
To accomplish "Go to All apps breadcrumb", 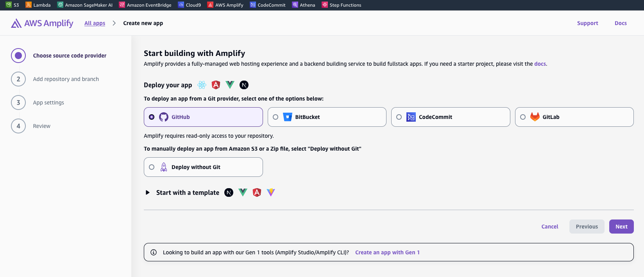I will point(95,23).
